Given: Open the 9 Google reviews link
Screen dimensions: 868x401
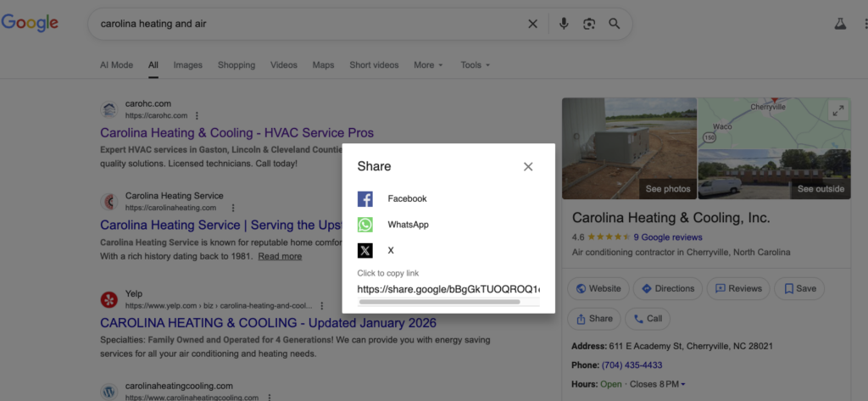Looking at the screenshot, I should pyautogui.click(x=667, y=237).
